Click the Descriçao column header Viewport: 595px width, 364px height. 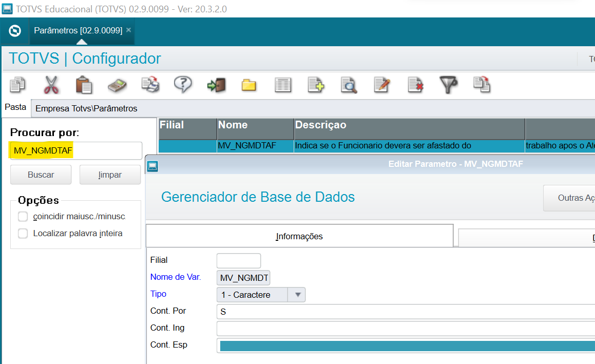[x=410, y=129]
